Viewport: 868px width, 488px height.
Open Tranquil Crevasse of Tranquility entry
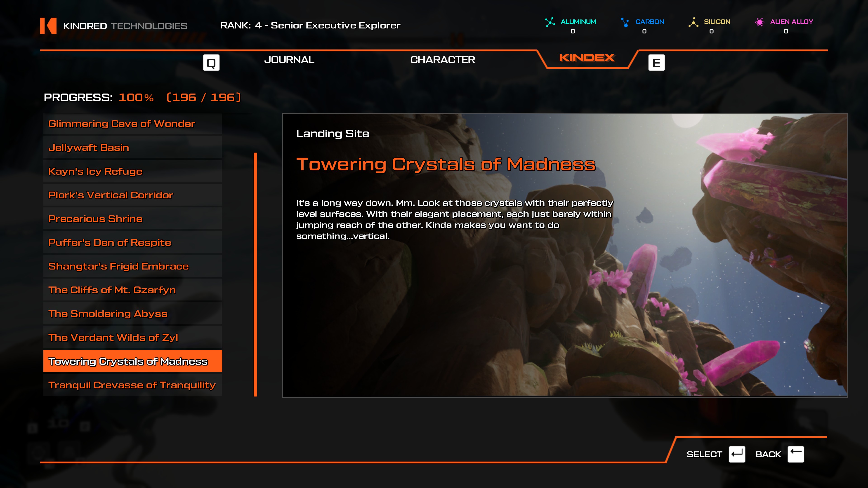[132, 385]
